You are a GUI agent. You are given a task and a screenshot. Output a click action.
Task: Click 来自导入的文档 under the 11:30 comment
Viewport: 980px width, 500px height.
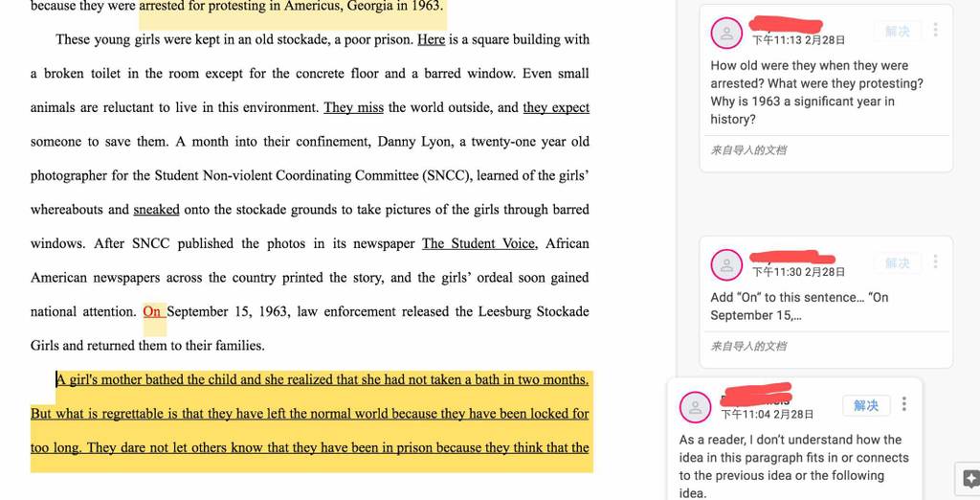pos(748,346)
